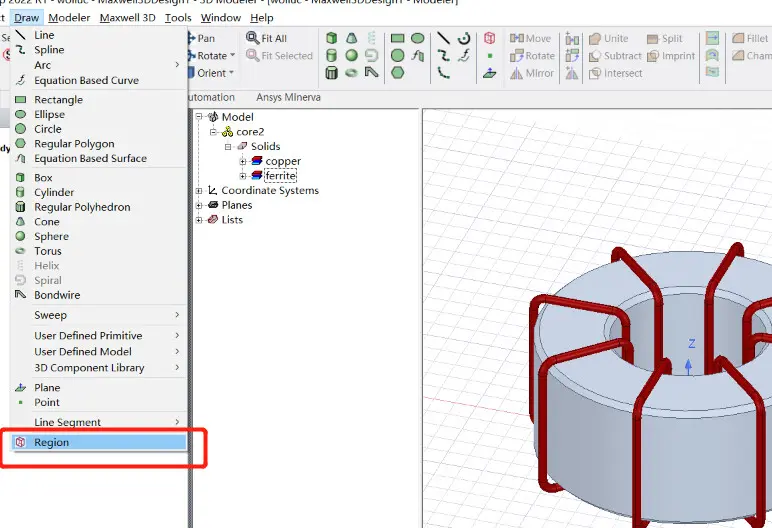
Task: Click the Imprint button
Action: tap(671, 56)
